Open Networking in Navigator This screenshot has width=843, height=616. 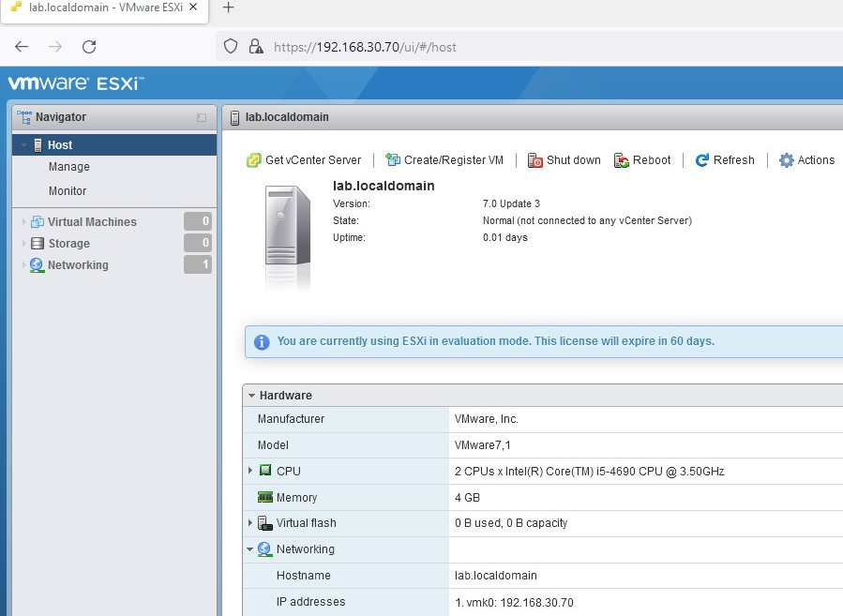click(x=78, y=265)
